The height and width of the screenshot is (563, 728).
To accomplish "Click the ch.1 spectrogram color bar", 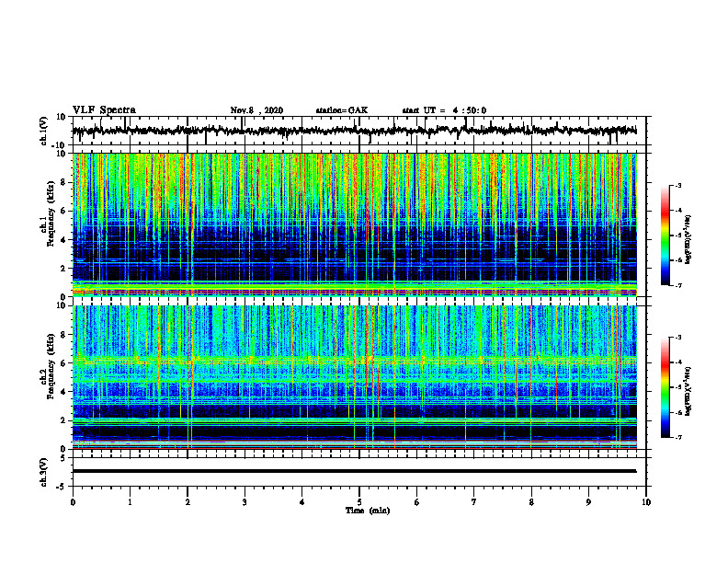I will pyautogui.click(x=665, y=236).
